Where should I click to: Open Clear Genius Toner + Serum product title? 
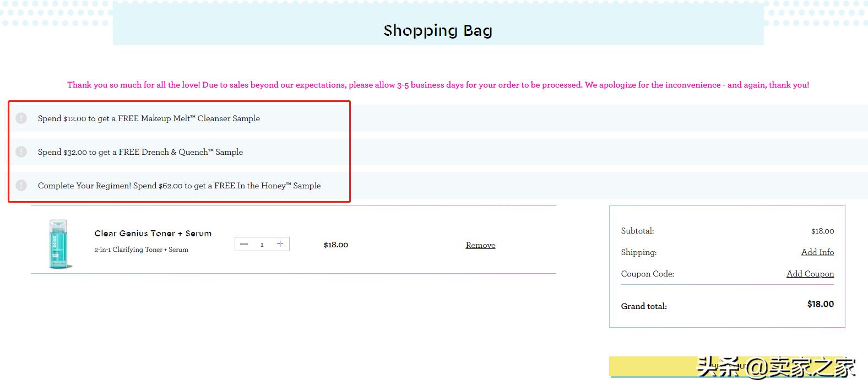point(153,234)
